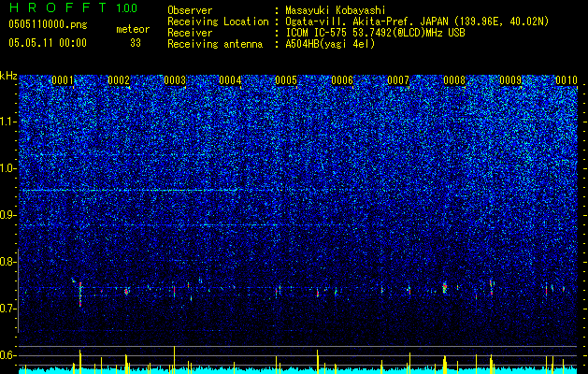Select the A504HB(yagi 4el) antenna text
Image resolution: width=588 pixels, height=374 pixels.
tap(330, 44)
